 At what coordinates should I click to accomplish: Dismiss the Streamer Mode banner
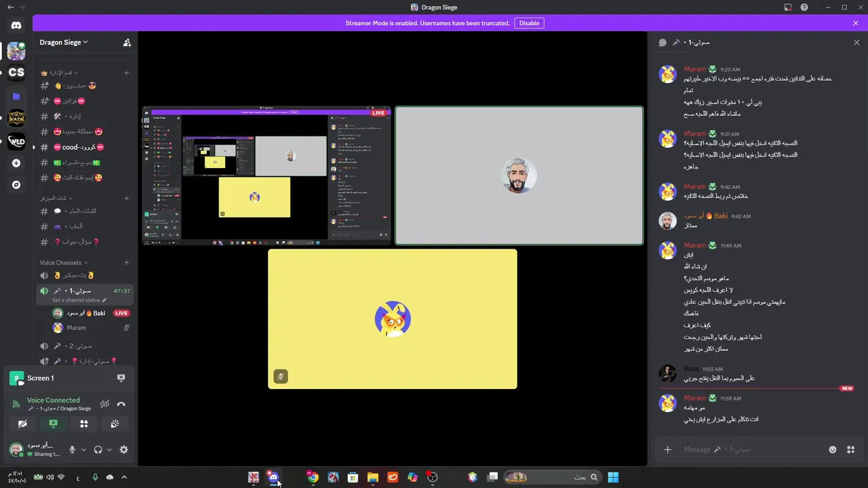[856, 23]
